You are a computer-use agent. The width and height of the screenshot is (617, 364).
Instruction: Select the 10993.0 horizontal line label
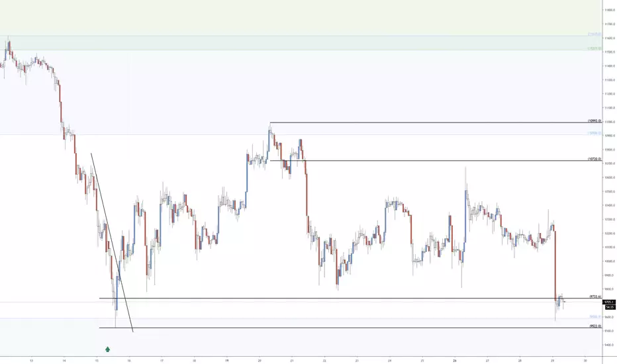(594, 121)
